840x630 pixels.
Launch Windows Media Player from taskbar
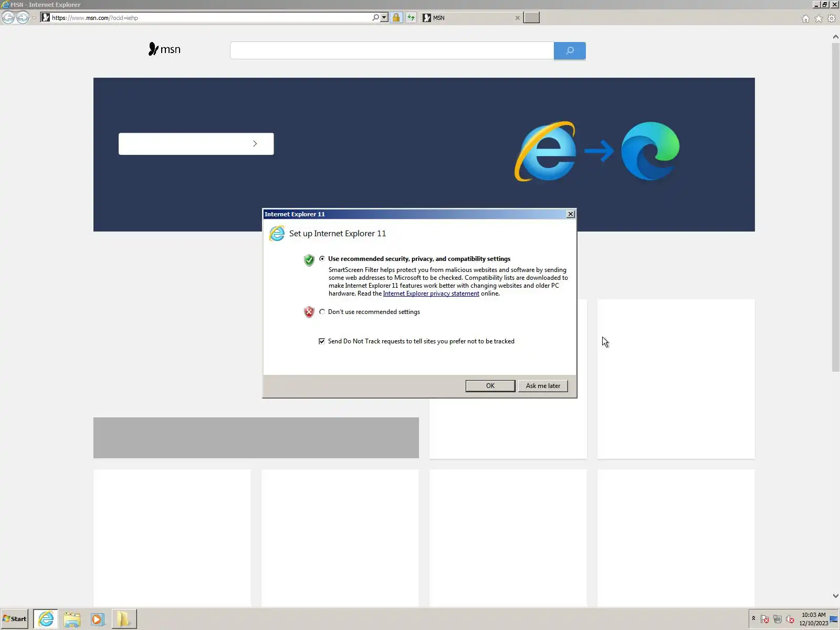(98, 619)
